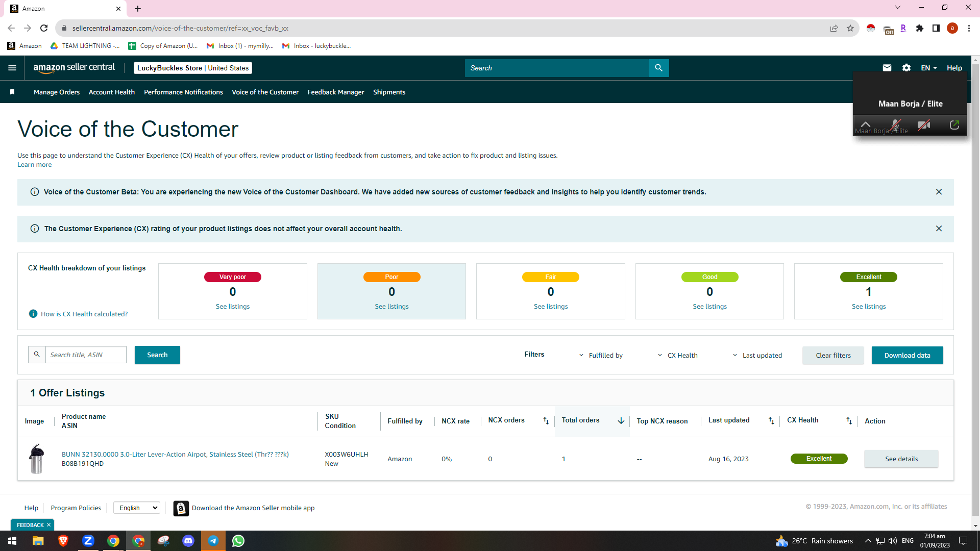Focus the header Search input
Viewport: 980px width, 551px height.
point(556,68)
